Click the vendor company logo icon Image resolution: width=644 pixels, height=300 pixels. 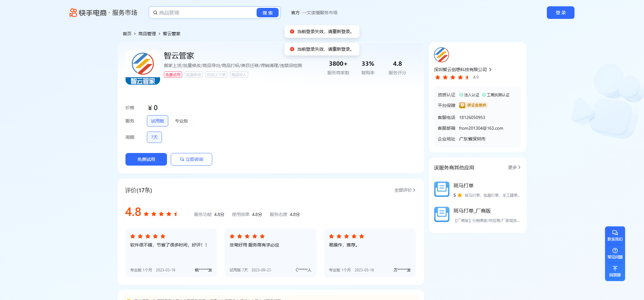point(441,55)
